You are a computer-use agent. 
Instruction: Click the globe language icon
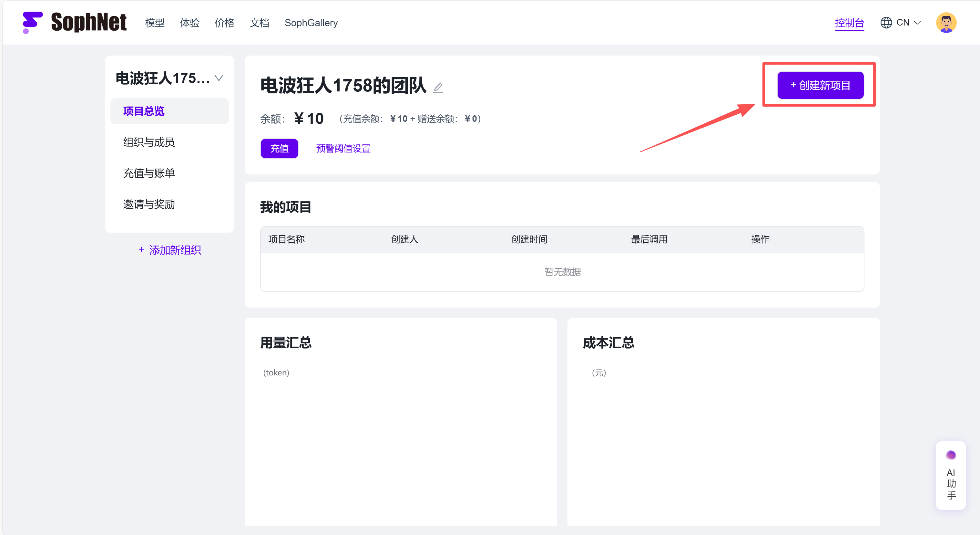(886, 23)
